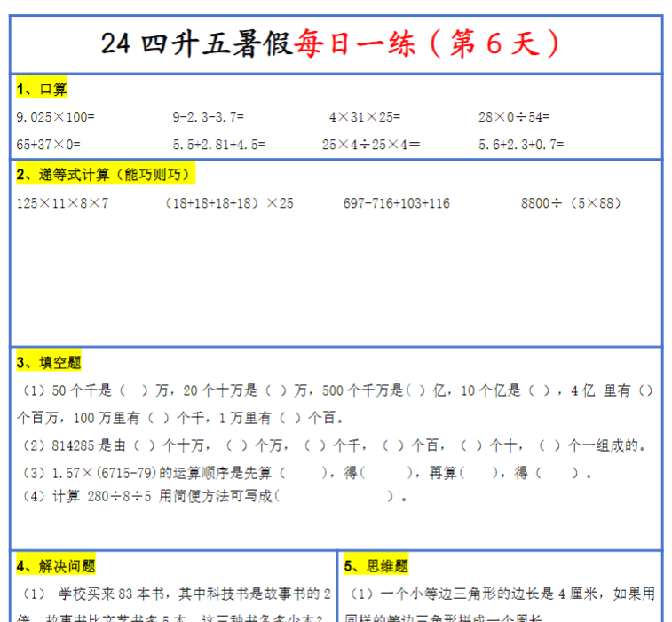The height and width of the screenshot is (622, 672).
Task: Click the problem 9-2.3-3.7=
Action: click(208, 116)
